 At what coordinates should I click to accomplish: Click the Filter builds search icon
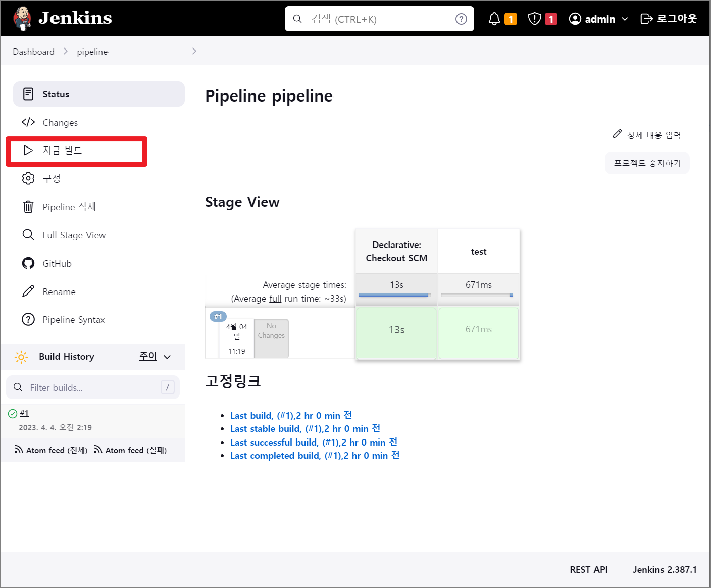(x=18, y=387)
